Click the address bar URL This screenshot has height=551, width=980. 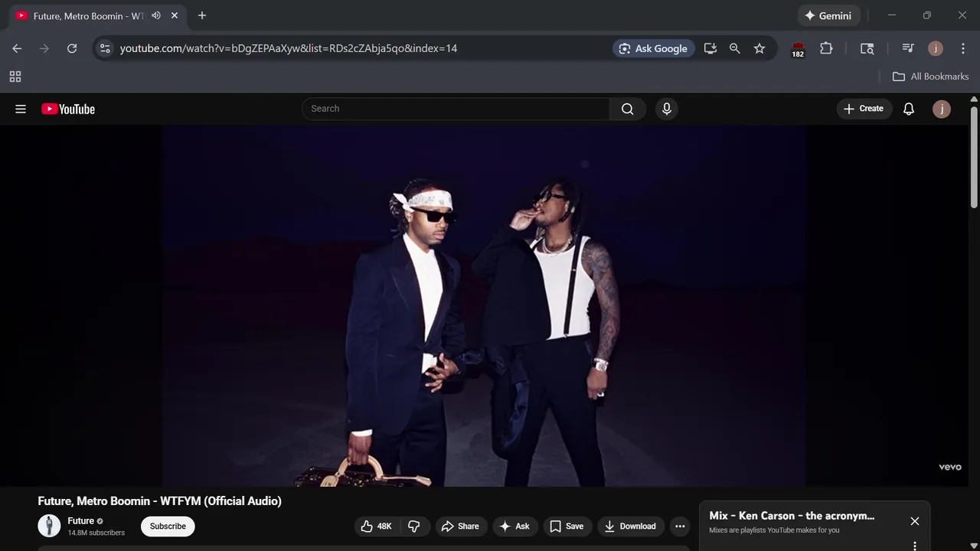289,48
